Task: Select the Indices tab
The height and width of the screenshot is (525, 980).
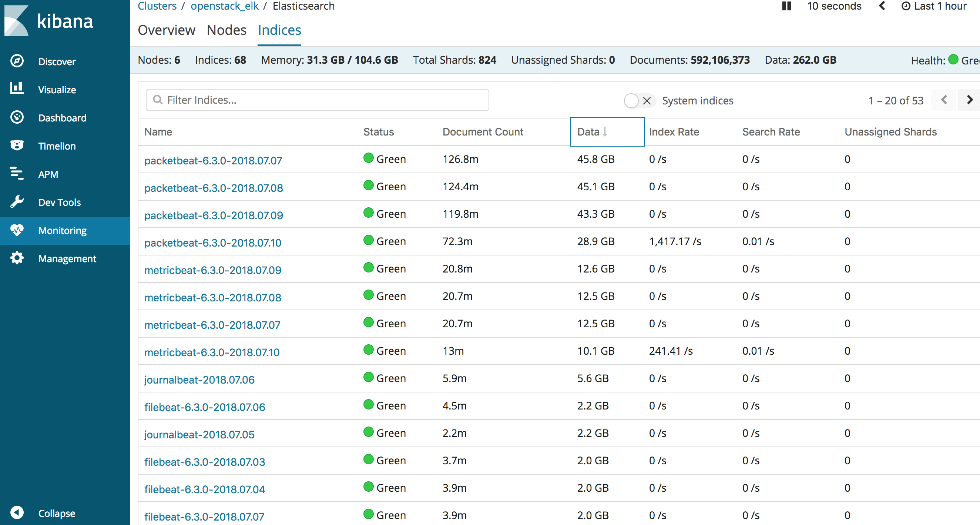Action: tap(280, 30)
